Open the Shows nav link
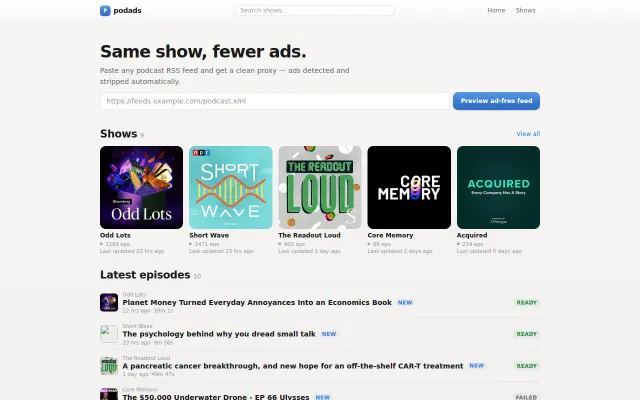This screenshot has height=400, width=640. pyautogui.click(x=525, y=11)
